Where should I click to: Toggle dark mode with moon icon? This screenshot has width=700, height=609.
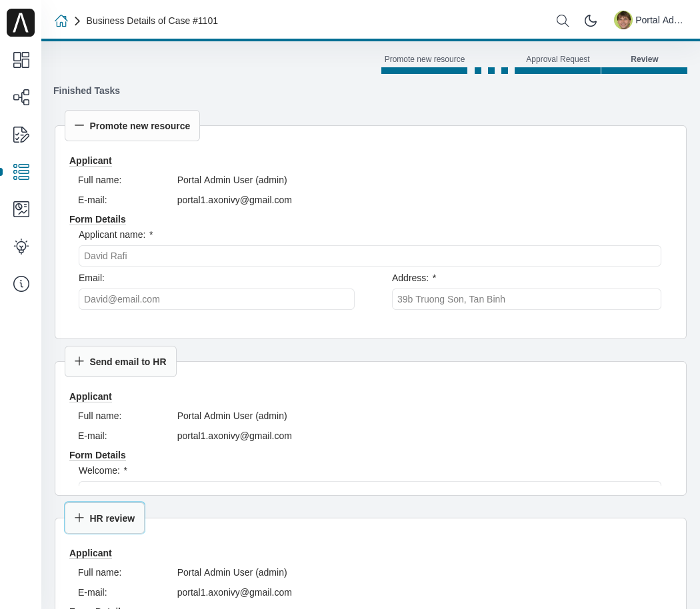(591, 21)
